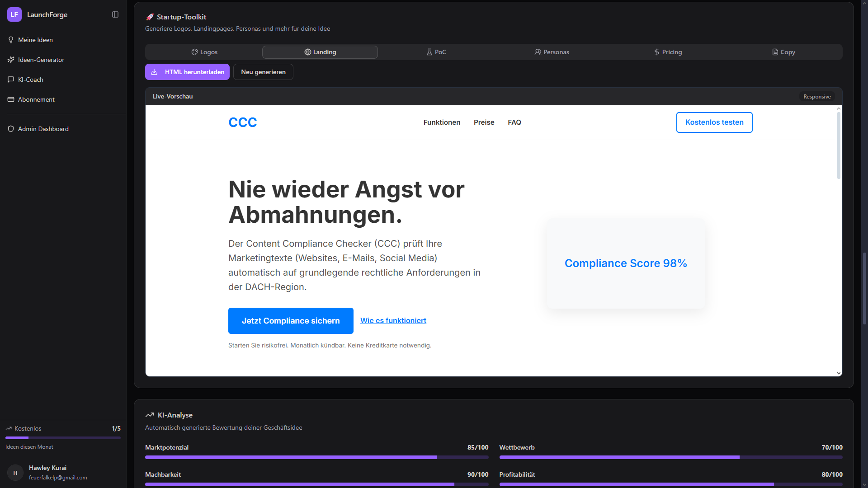Click the Marktpotenzial progress bar
Image resolution: width=868 pixels, height=488 pixels.
pyautogui.click(x=316, y=457)
